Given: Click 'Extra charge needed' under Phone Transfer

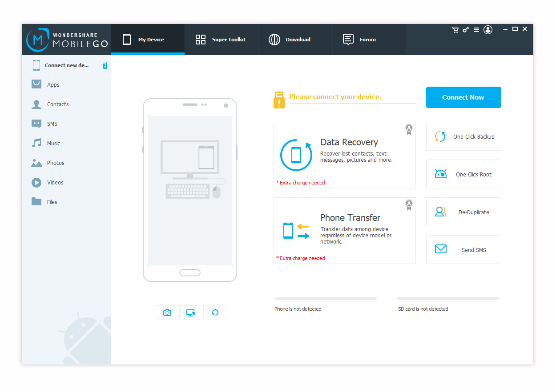Looking at the screenshot, I should tap(301, 258).
